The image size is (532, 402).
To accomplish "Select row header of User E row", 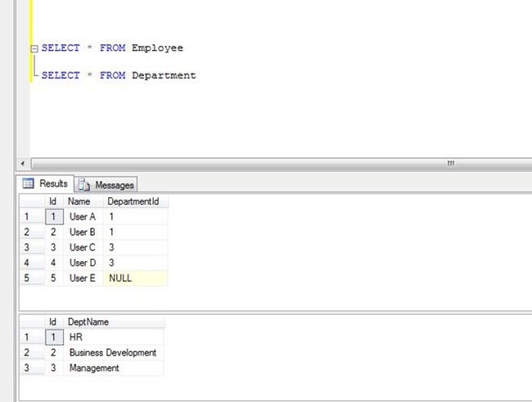I will [32, 278].
